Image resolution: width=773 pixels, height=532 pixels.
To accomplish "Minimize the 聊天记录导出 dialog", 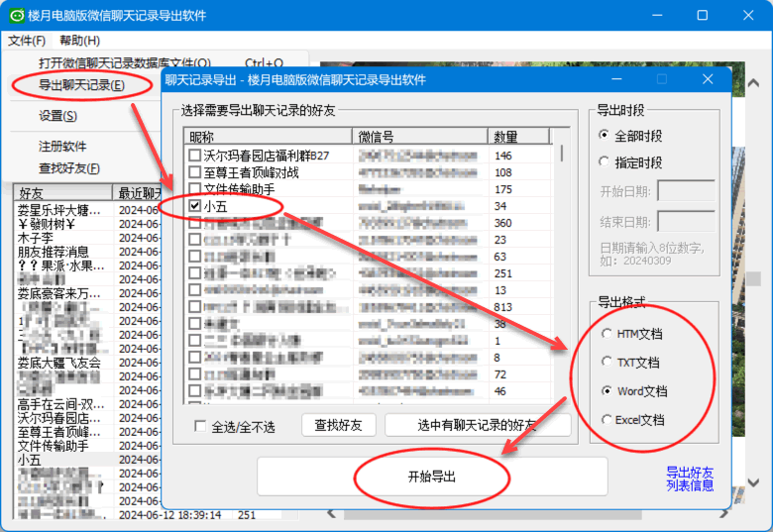I will coord(616,79).
